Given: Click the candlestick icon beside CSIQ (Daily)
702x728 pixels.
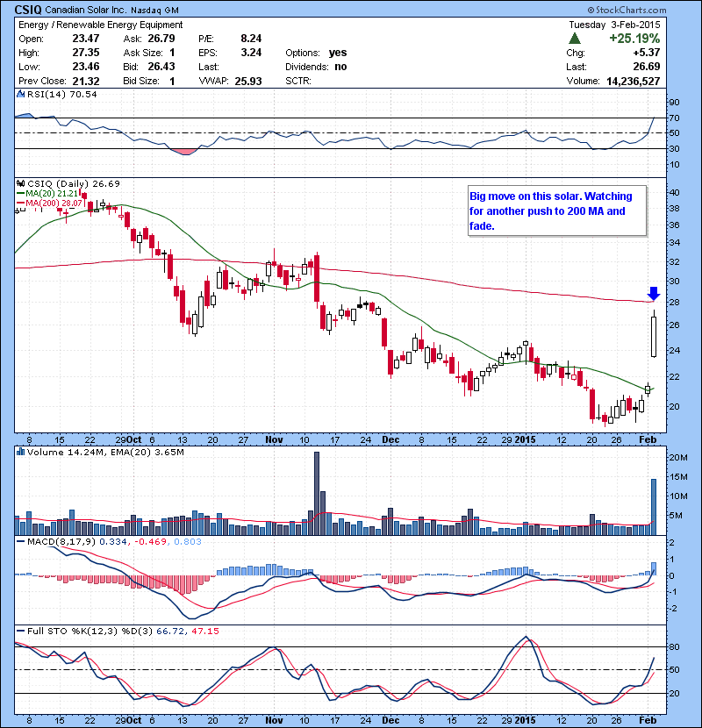Looking at the screenshot, I should 21,184.
